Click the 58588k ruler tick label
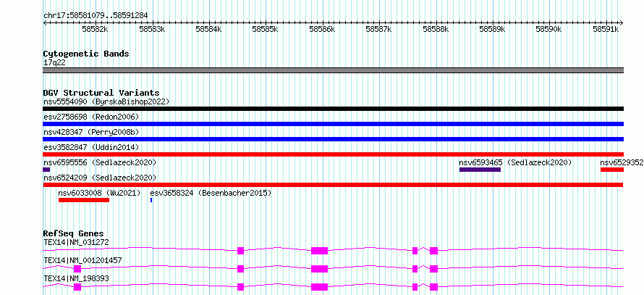The image size is (644, 295). 436,30
